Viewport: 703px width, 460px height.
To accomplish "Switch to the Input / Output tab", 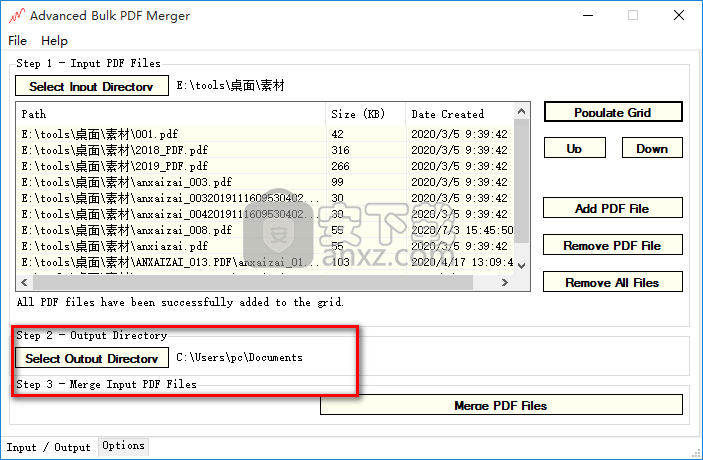I will point(48,447).
